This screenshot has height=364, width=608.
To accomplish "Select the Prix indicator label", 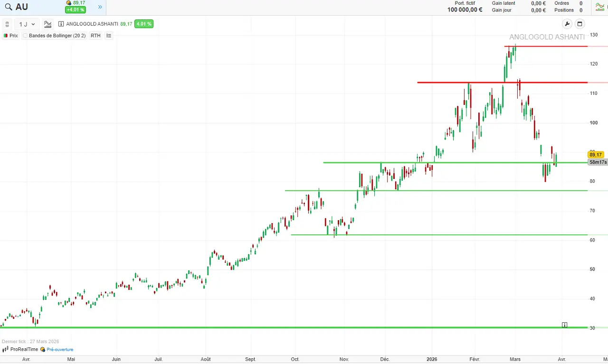I will coord(13,36).
